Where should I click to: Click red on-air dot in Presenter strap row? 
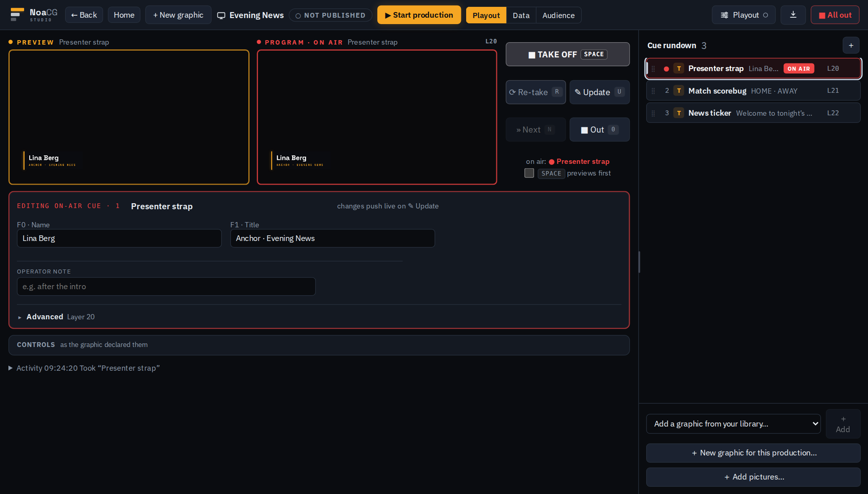pos(666,69)
